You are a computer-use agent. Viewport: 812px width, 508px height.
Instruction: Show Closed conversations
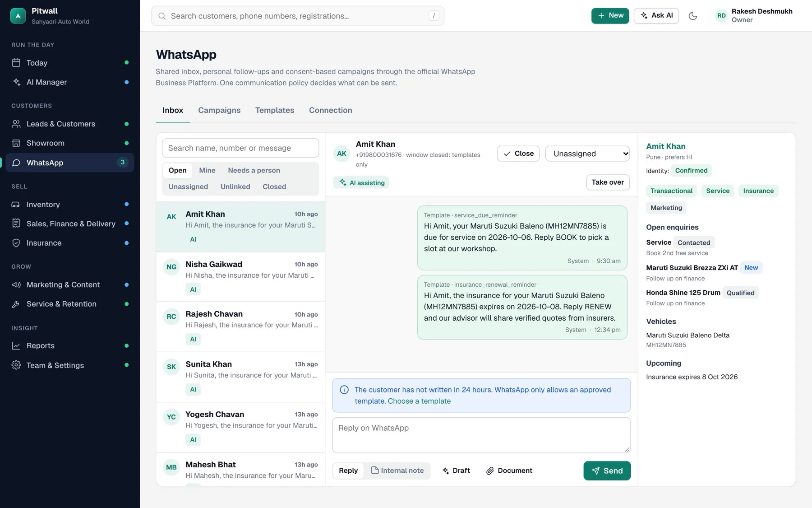click(274, 186)
